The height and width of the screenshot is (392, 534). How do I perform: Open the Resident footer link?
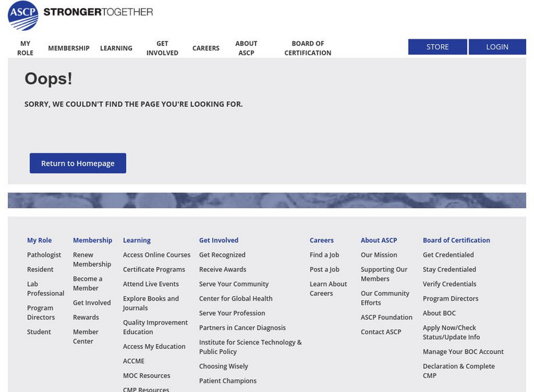(x=40, y=269)
